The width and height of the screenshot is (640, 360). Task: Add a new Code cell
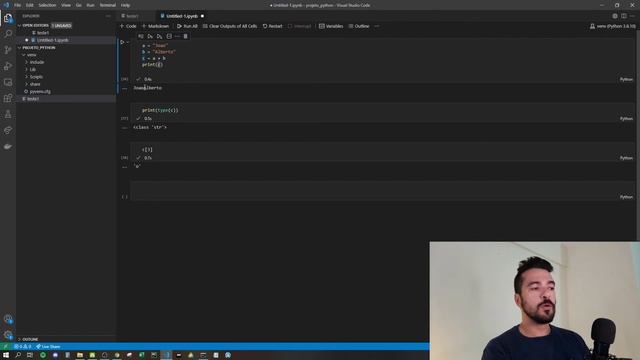[128, 26]
